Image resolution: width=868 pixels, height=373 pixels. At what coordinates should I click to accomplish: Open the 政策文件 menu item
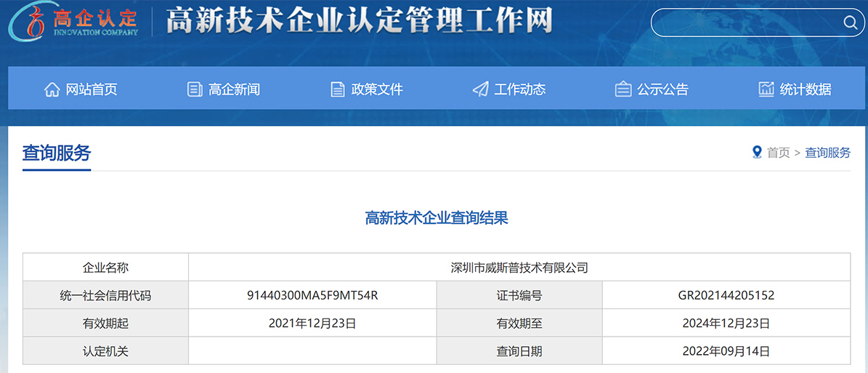click(x=367, y=89)
